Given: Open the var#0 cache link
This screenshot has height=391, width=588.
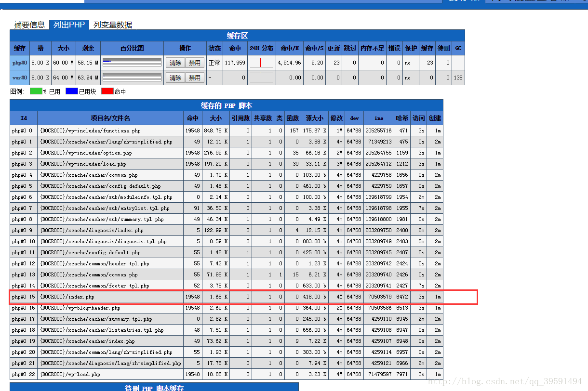Looking at the screenshot, I should tap(19, 78).
